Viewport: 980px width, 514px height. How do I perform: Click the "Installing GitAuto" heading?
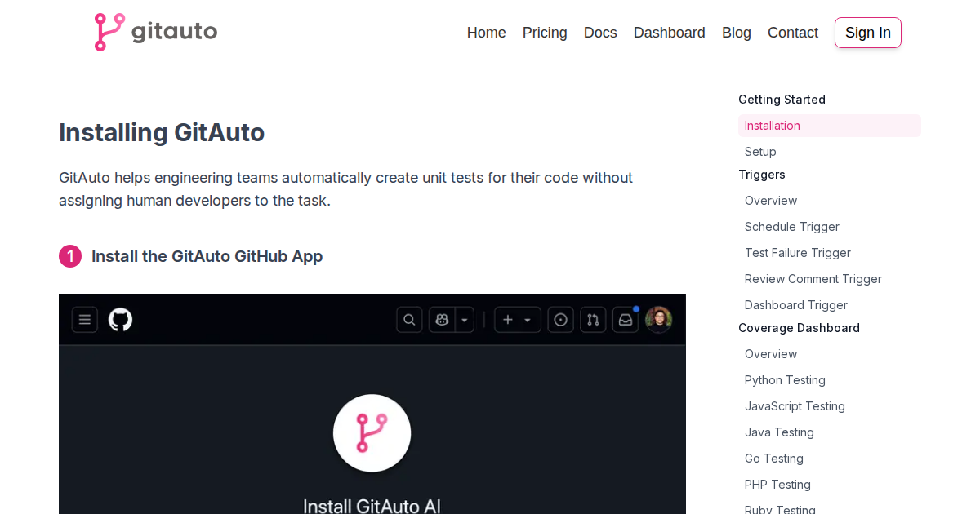(x=162, y=132)
